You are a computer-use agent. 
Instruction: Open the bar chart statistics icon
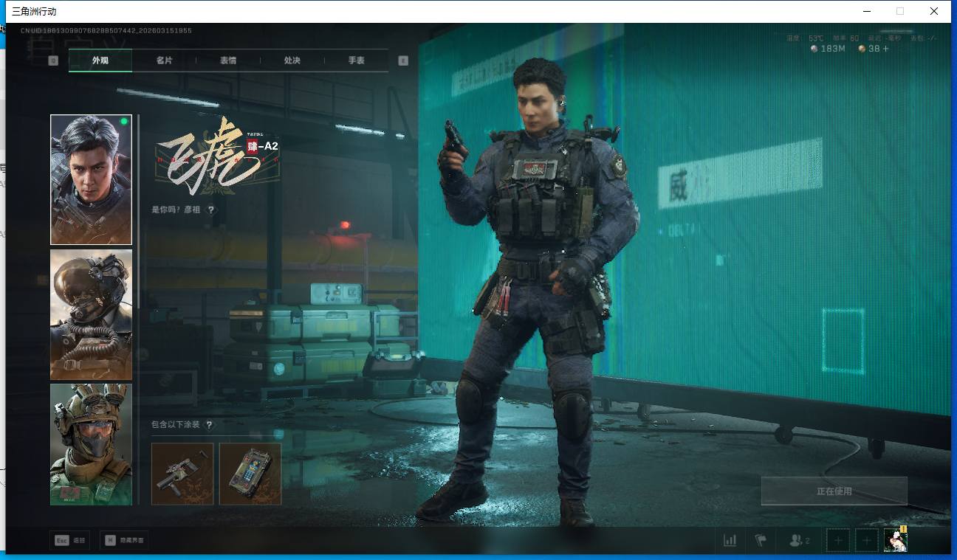[730, 541]
